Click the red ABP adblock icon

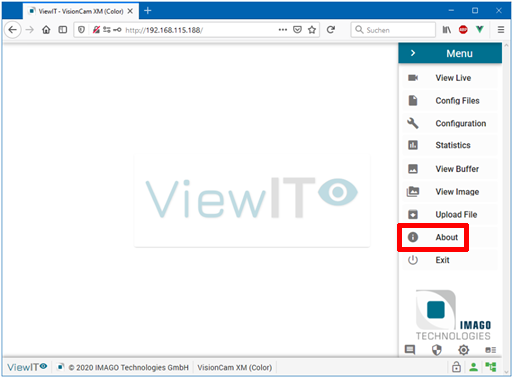coord(463,30)
